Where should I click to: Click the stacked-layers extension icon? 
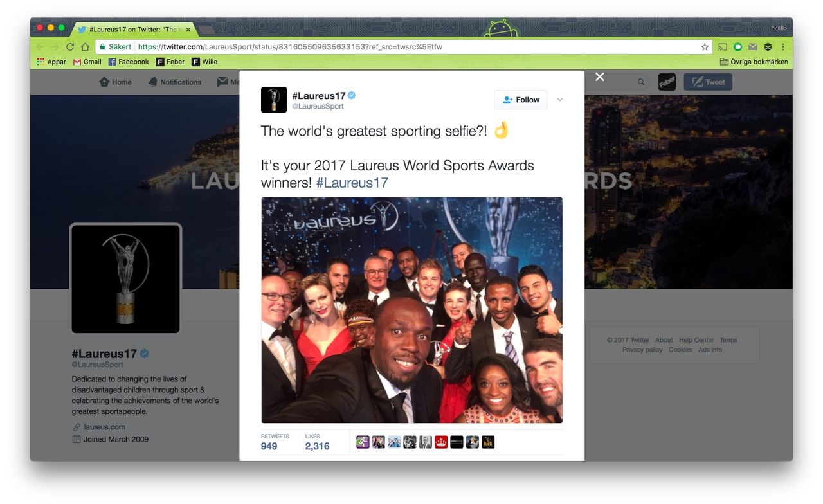(x=768, y=47)
